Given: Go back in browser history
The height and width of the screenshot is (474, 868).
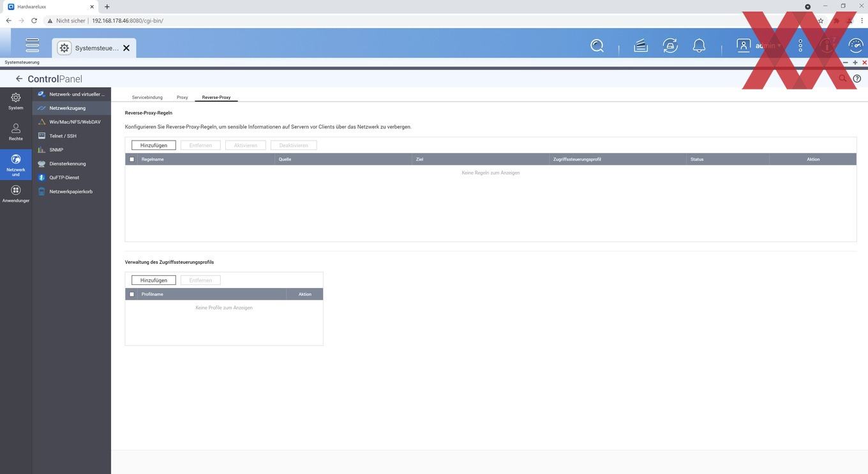Looking at the screenshot, I should coord(8,20).
